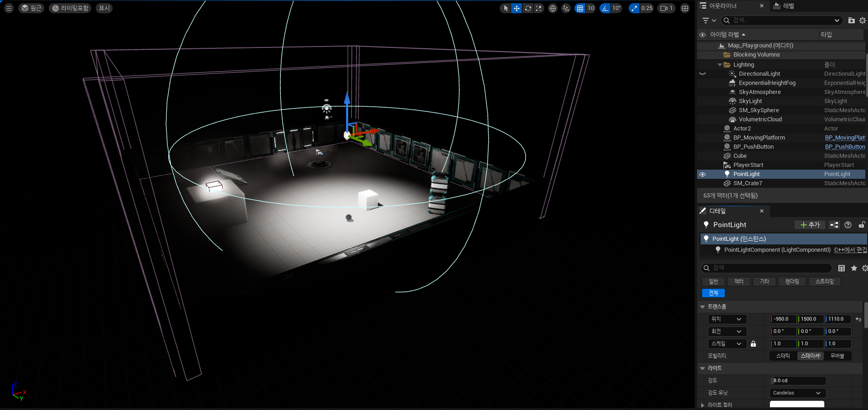This screenshot has height=410, width=868.
Task: Click the intensity 8.0 cd slider field
Action: 798,381
